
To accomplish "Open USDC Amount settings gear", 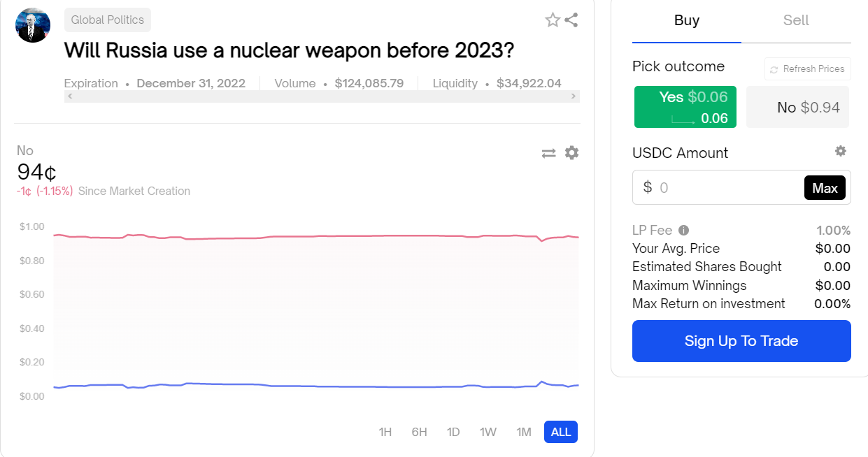I will (841, 151).
